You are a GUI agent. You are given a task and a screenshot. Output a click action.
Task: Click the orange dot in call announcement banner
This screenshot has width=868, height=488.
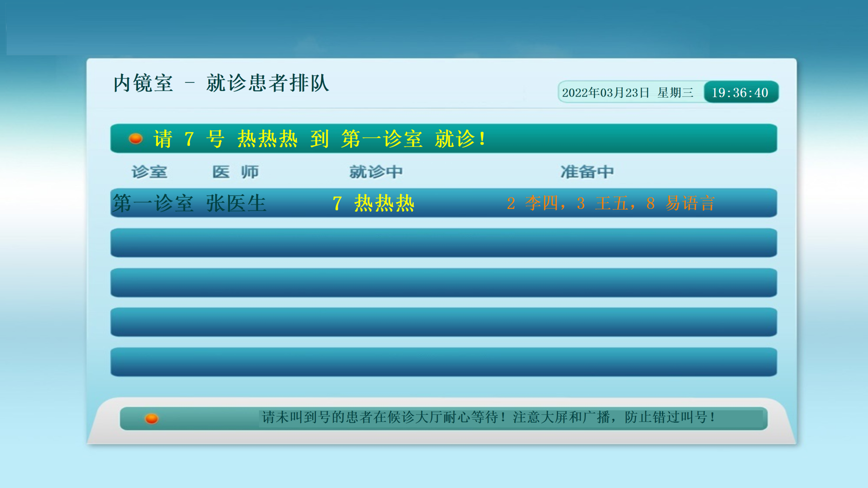pyautogui.click(x=136, y=139)
